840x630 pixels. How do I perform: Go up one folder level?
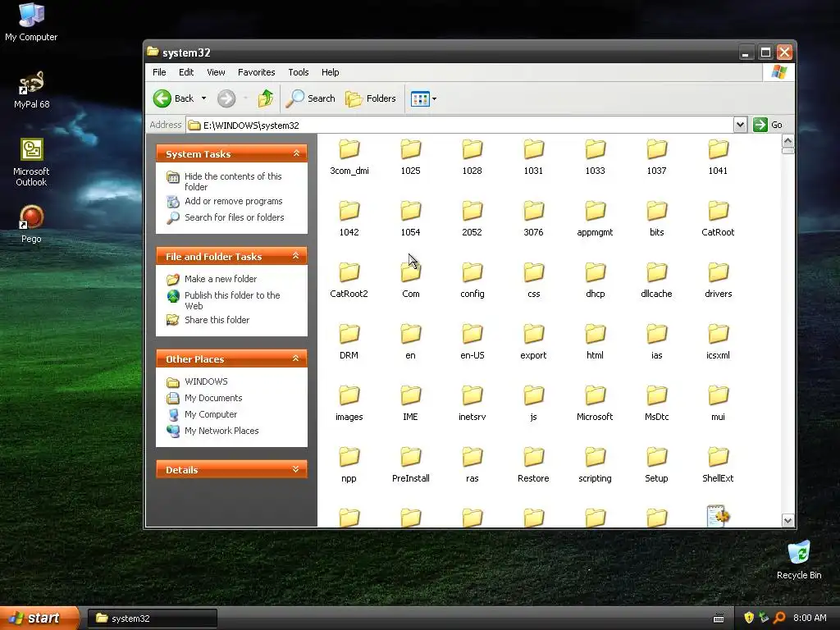[x=265, y=98]
